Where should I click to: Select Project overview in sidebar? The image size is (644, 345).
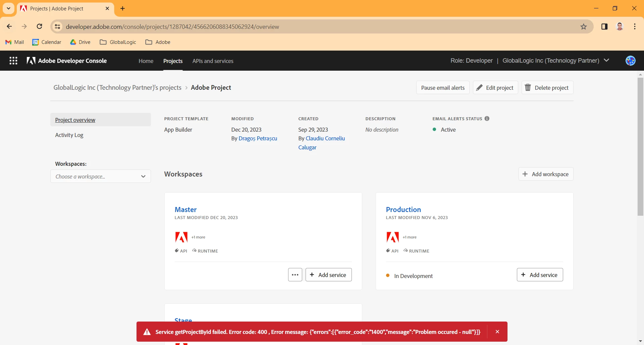pos(101,120)
